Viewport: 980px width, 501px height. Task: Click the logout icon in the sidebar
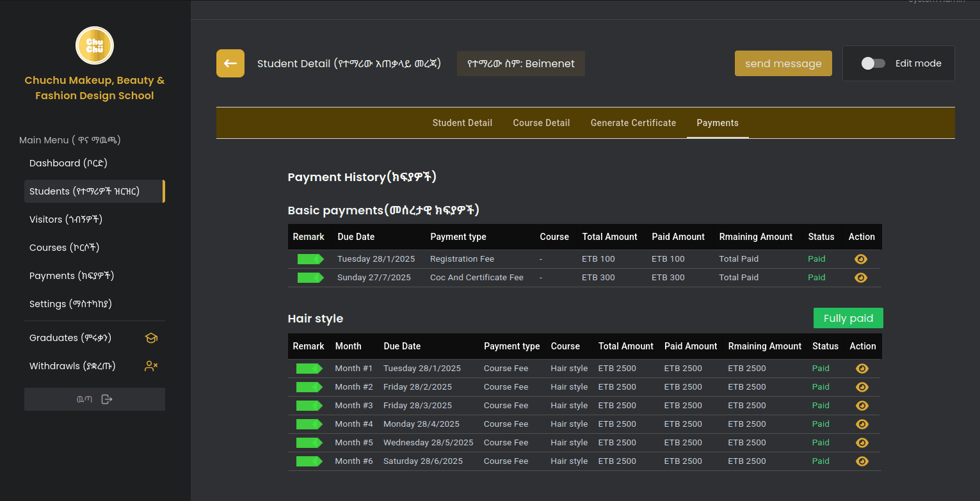click(107, 399)
